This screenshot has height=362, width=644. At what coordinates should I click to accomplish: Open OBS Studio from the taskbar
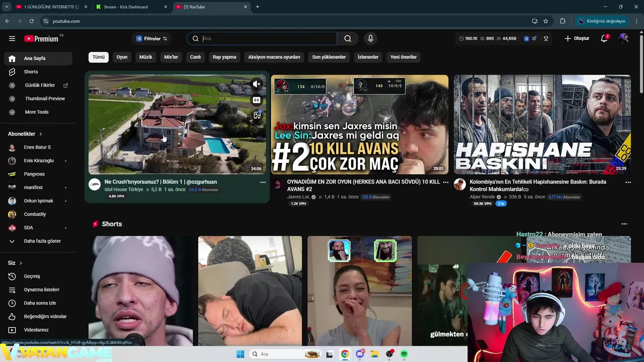coord(389,354)
